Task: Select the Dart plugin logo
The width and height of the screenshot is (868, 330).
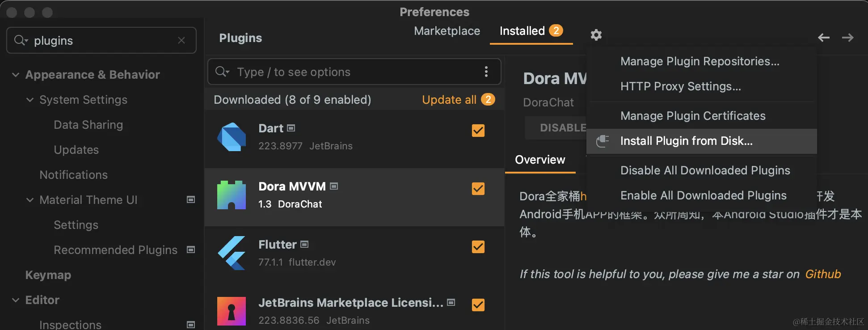Action: click(x=232, y=137)
